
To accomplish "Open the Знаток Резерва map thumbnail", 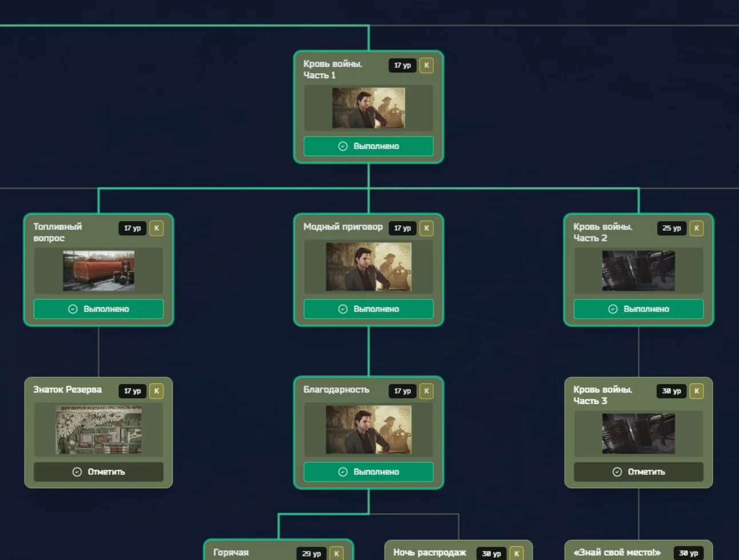I will pos(98,430).
